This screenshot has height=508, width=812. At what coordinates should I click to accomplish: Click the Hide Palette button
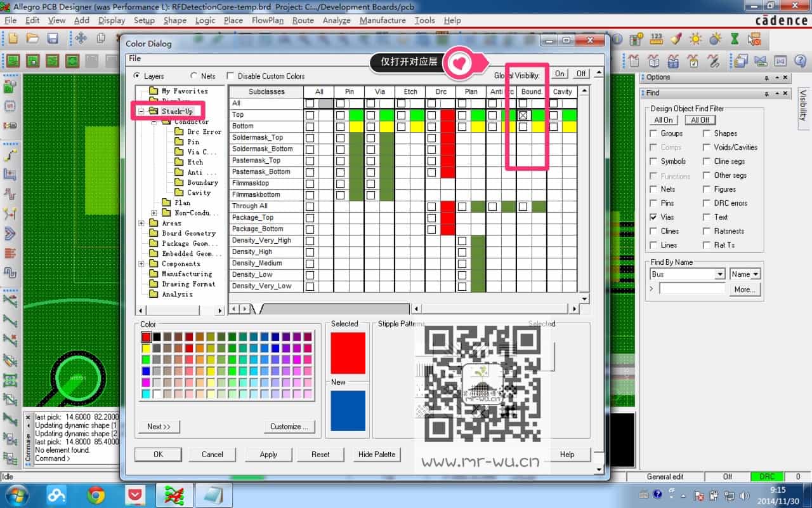377,454
